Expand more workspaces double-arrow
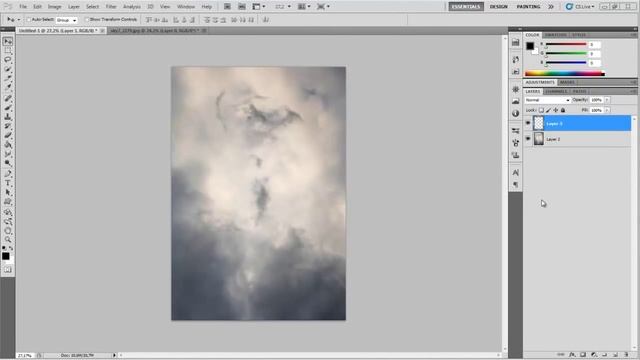Image resolution: width=640 pixels, height=360 pixels. [551, 7]
